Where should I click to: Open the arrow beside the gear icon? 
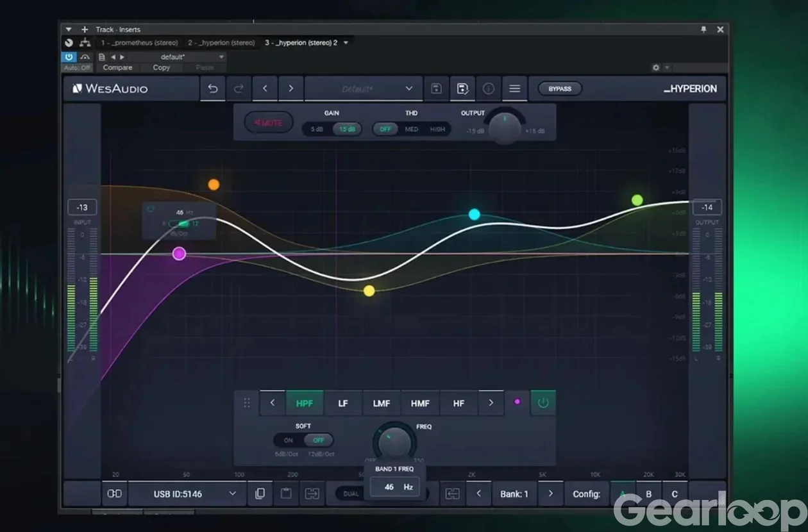[x=667, y=67]
